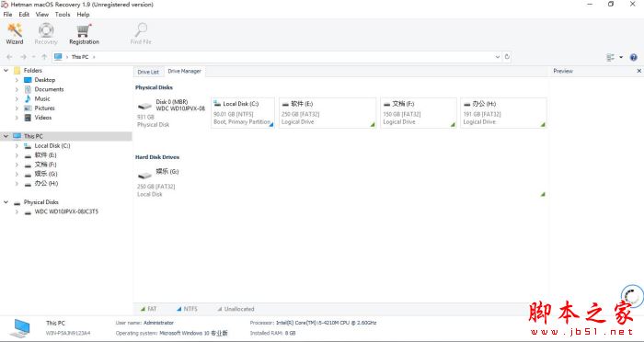Expand Local Disk (C:) in tree
The width and height of the screenshot is (644, 342).
click(17, 146)
